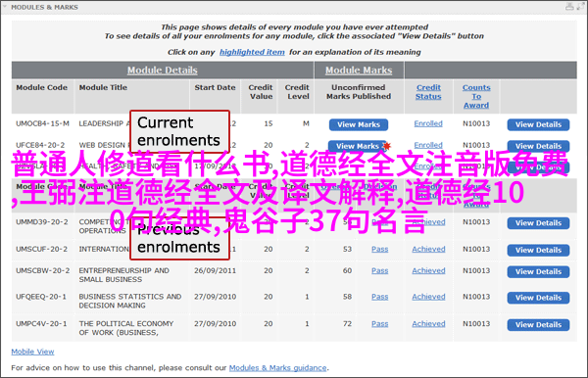This screenshot has height=378, width=588.
Task: Click title 'ENTREPRENEURSHIP AND SMALL BUSINESS'
Action: pos(123,275)
